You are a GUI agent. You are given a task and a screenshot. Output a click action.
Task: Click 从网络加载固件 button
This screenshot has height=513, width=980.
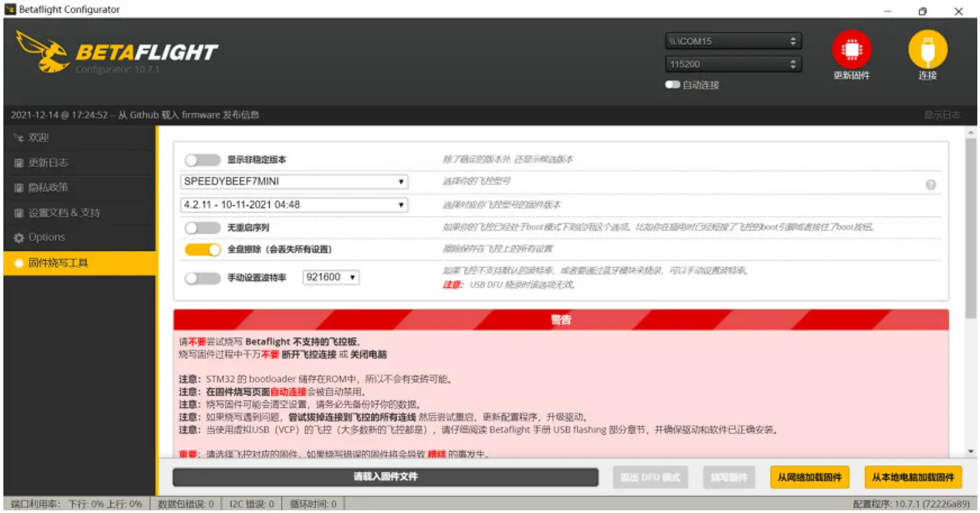coord(809,477)
